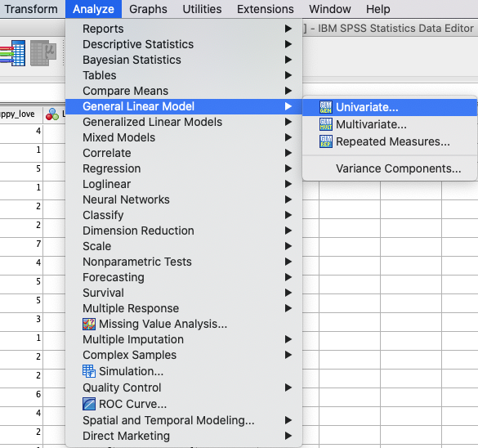
Task: Click the Simulation spreadsheet icon
Action: click(x=89, y=371)
